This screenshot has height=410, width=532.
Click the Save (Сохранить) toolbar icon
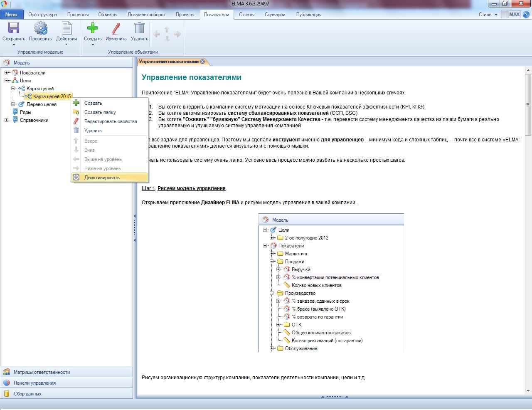point(14,28)
